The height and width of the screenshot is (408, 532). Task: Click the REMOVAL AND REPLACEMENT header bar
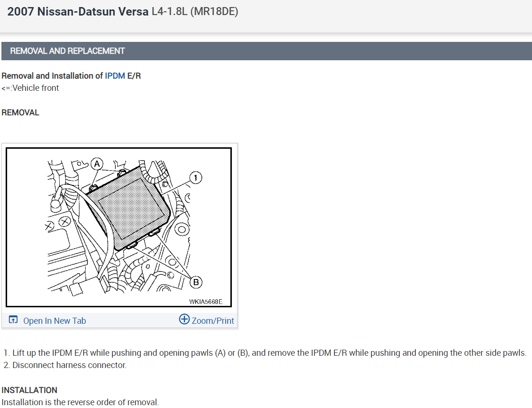pos(267,51)
